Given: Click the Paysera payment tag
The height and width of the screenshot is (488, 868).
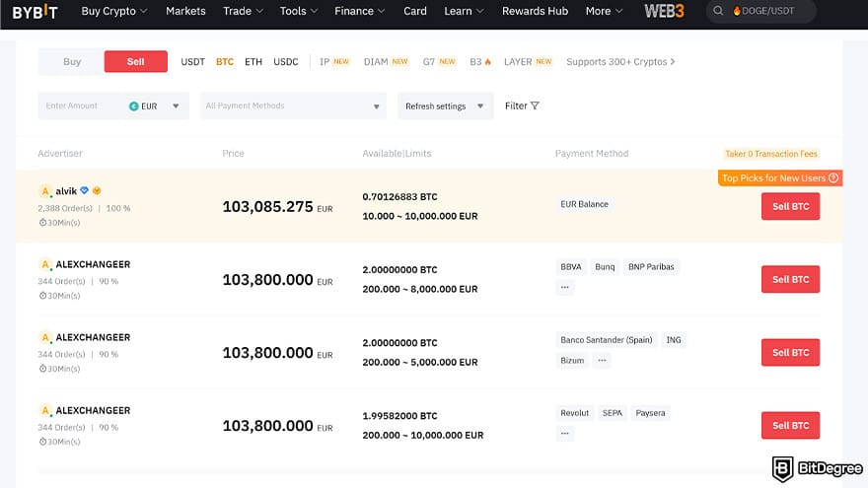Looking at the screenshot, I should (650, 413).
